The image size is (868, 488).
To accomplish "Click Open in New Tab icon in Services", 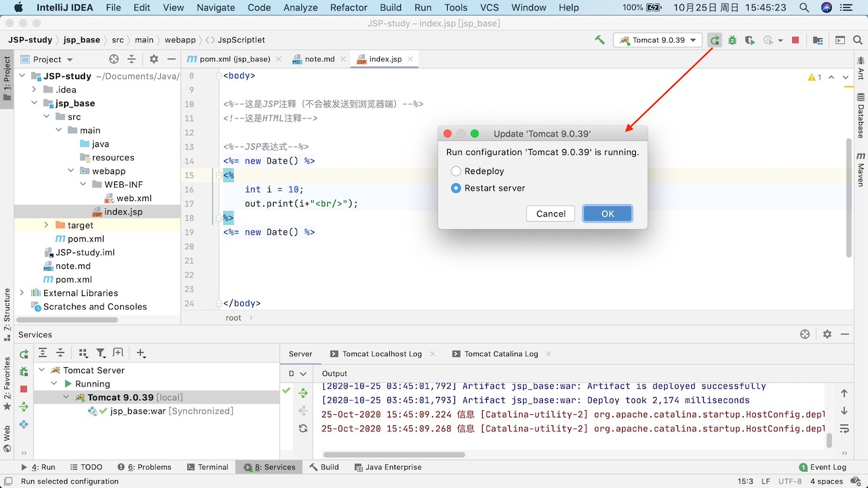I will pos(118,353).
